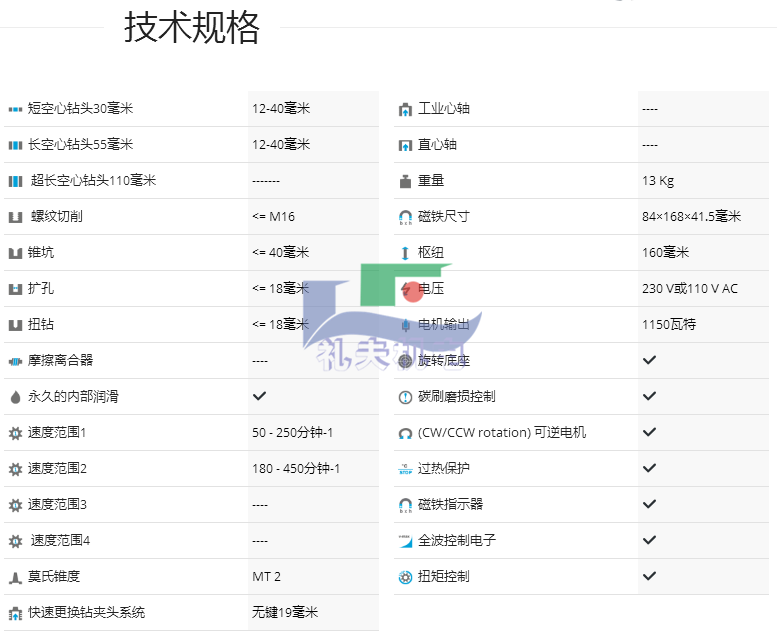
Task: Click the gear icon beside 速度范围1
Action: (15, 433)
